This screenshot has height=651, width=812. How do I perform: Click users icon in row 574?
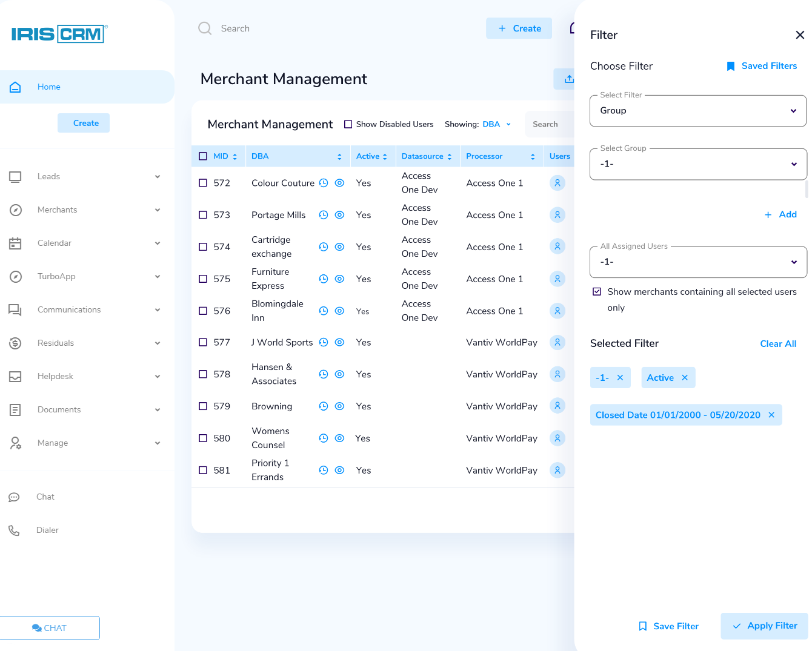tap(557, 246)
